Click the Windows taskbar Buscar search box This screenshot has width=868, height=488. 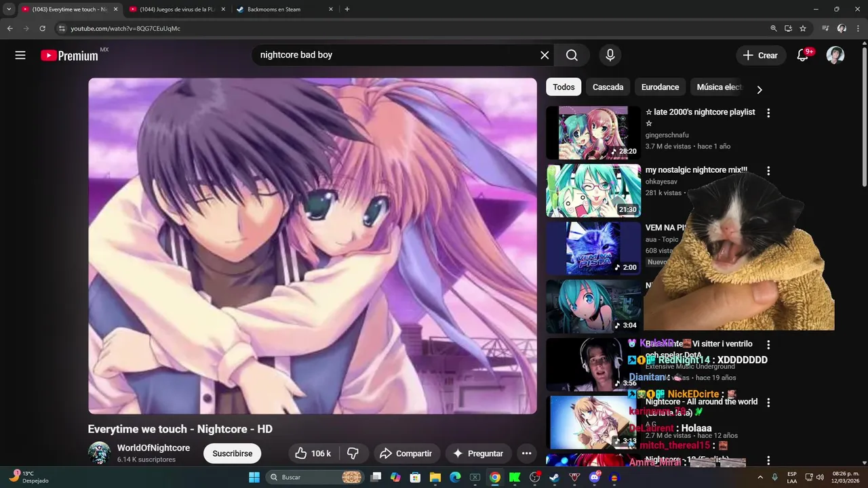[315, 477]
